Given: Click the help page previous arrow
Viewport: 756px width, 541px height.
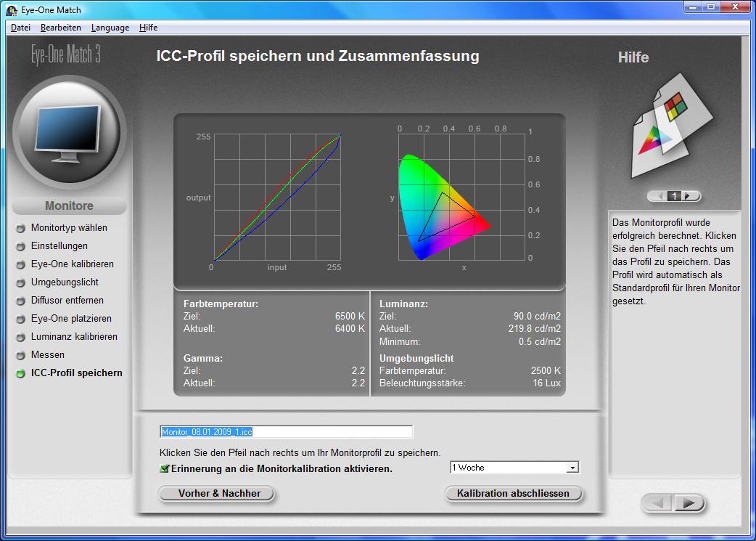Looking at the screenshot, I should (658, 196).
